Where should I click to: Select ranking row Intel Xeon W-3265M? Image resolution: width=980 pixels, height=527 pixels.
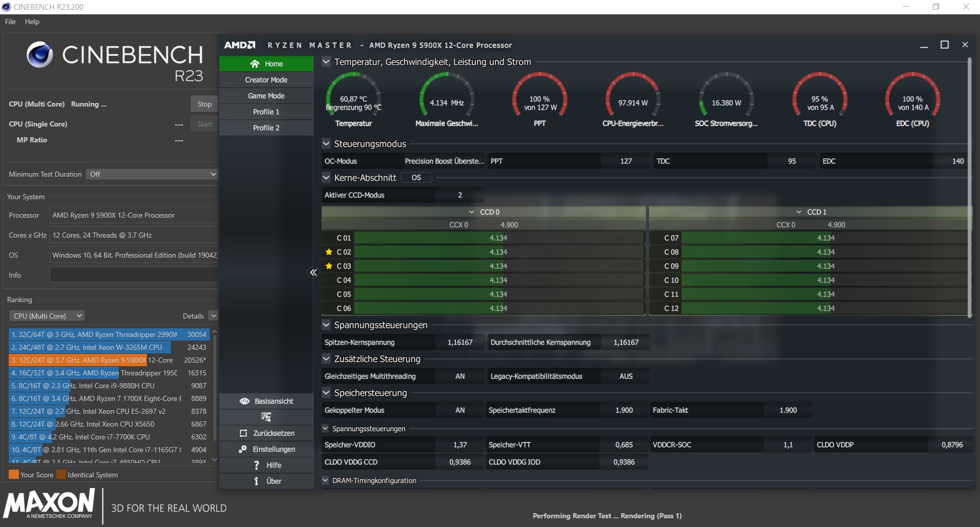coord(109,347)
